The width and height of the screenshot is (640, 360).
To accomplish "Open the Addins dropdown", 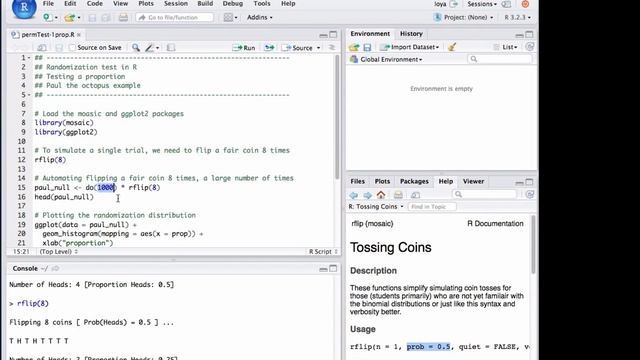I will click(260, 17).
